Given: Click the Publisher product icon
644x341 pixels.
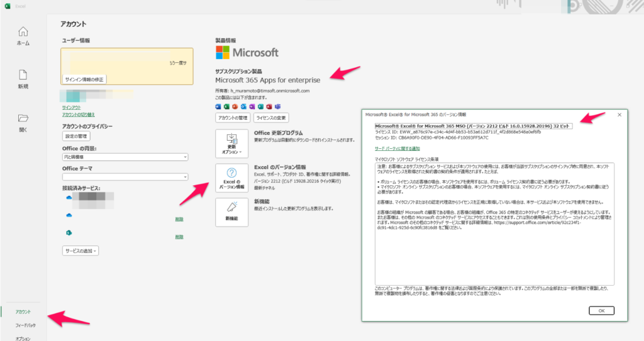Looking at the screenshot, I should 260,107.
